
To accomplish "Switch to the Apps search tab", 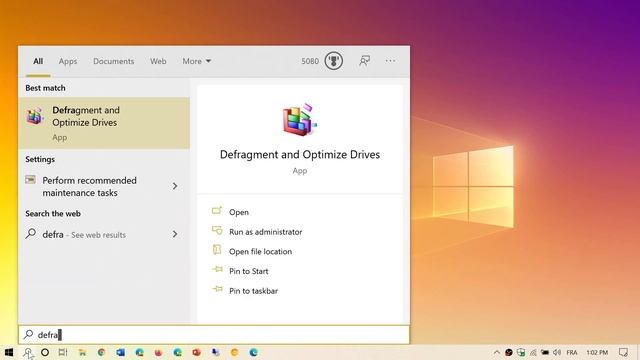I will [x=68, y=61].
